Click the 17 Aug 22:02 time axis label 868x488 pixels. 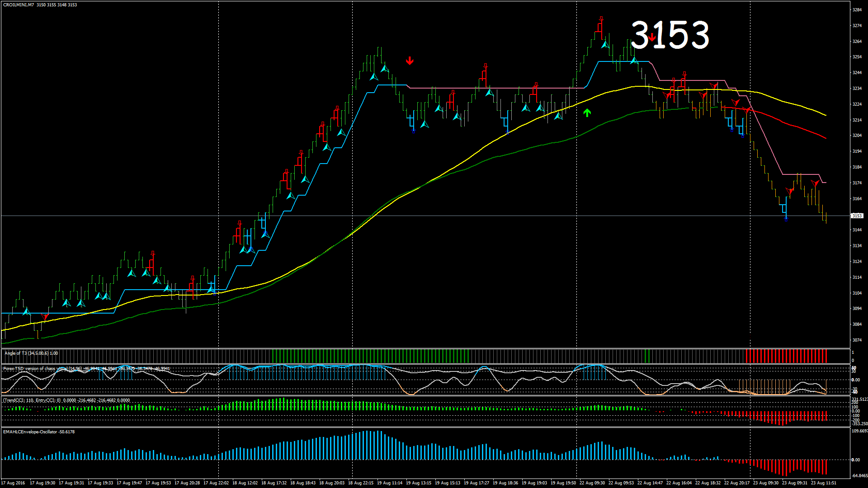click(216, 483)
